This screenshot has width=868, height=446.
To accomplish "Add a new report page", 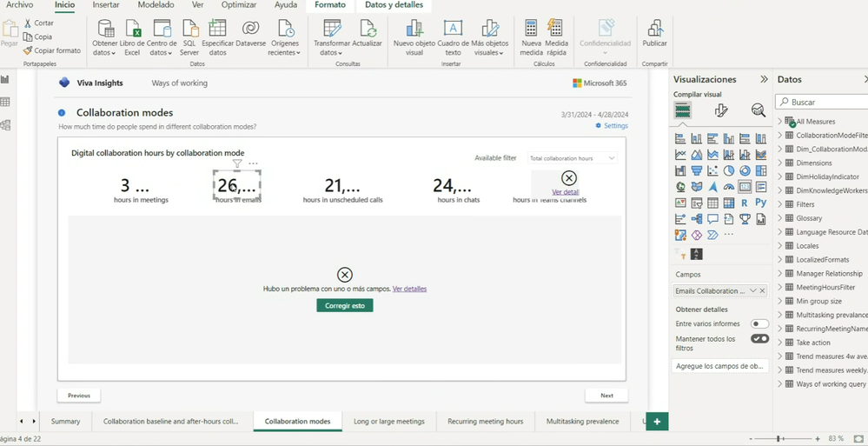I will (657, 422).
